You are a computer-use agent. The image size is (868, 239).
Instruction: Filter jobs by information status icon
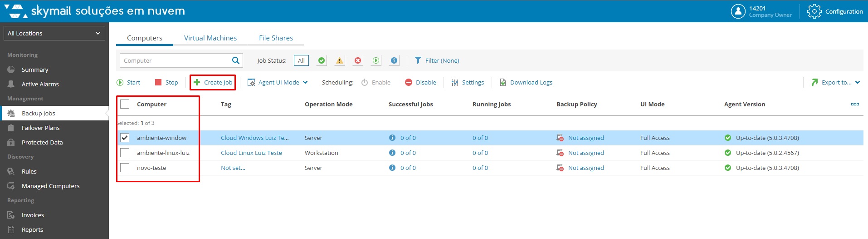point(394,60)
